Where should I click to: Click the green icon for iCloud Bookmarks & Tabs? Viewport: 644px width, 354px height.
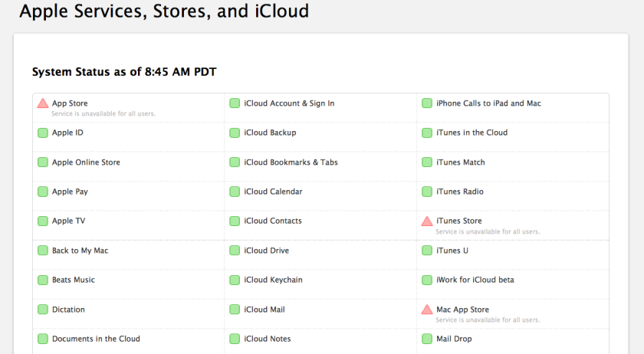click(235, 162)
